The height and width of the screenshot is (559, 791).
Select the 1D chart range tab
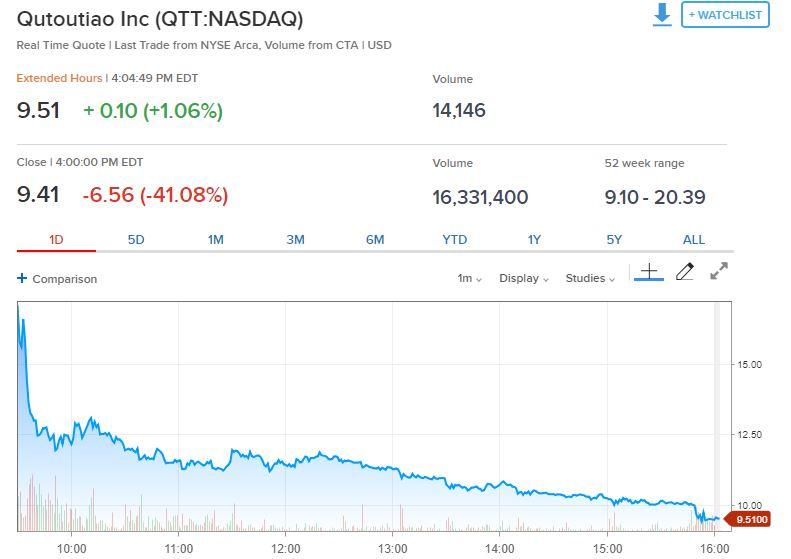(56, 239)
